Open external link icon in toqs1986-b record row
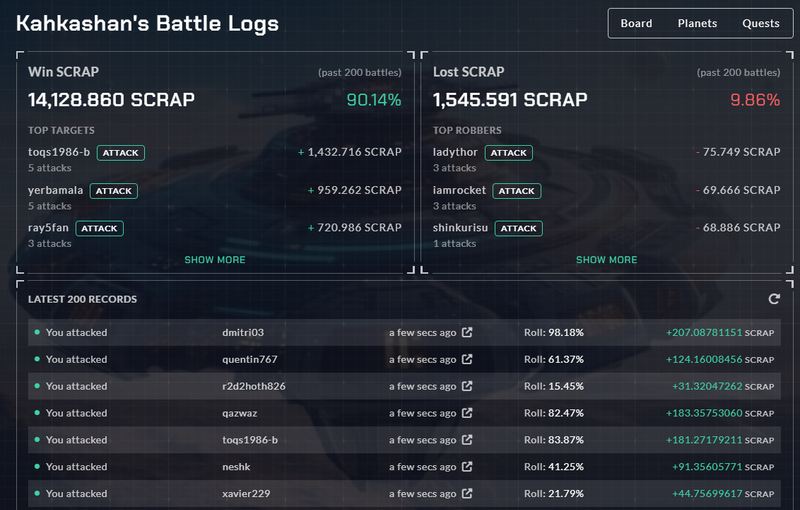Image resolution: width=800 pixels, height=510 pixels. pyautogui.click(x=467, y=440)
